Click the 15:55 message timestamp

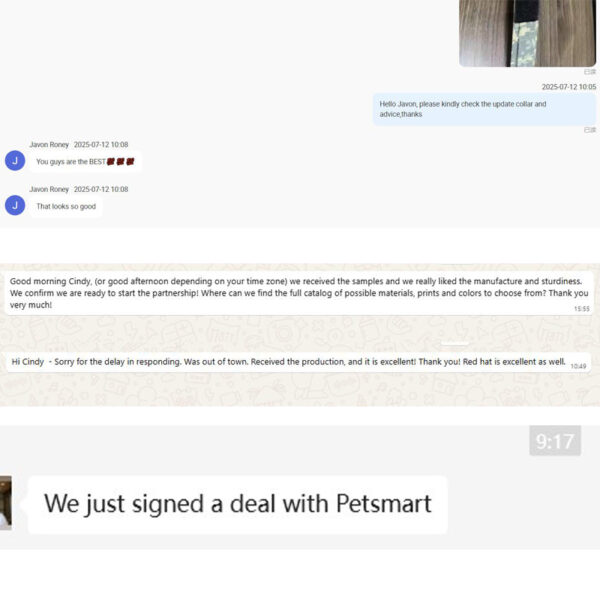click(581, 309)
